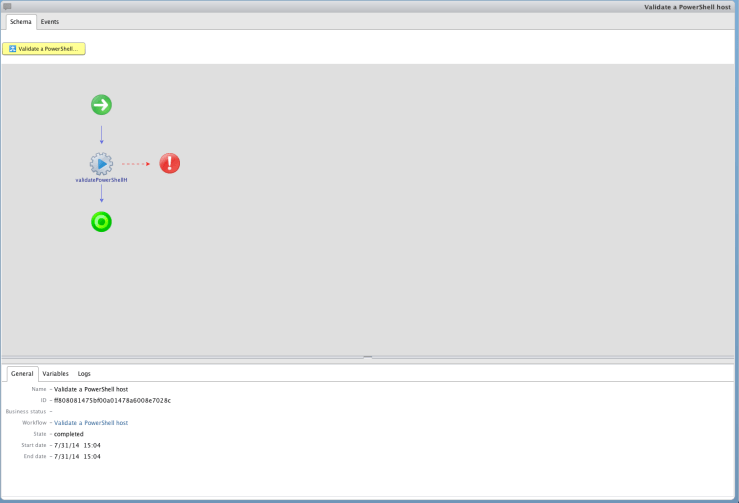Click the green start arrow node
Image resolution: width=739 pixels, height=503 pixels.
click(101, 105)
